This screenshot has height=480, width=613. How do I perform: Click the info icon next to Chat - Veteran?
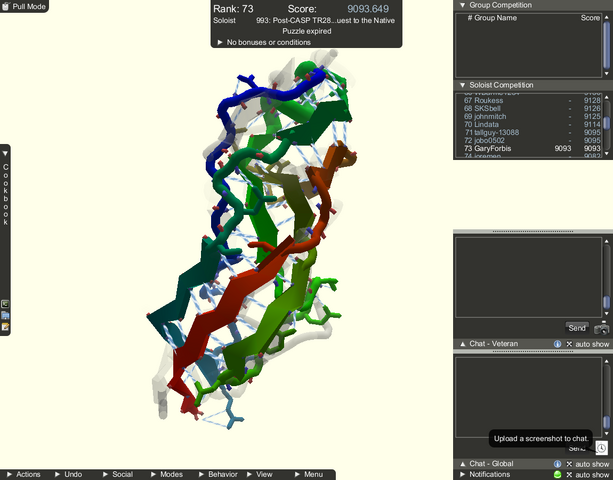557,344
